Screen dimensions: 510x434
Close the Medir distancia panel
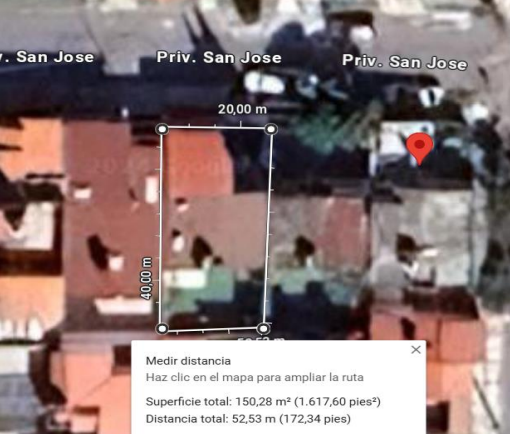[x=416, y=350]
